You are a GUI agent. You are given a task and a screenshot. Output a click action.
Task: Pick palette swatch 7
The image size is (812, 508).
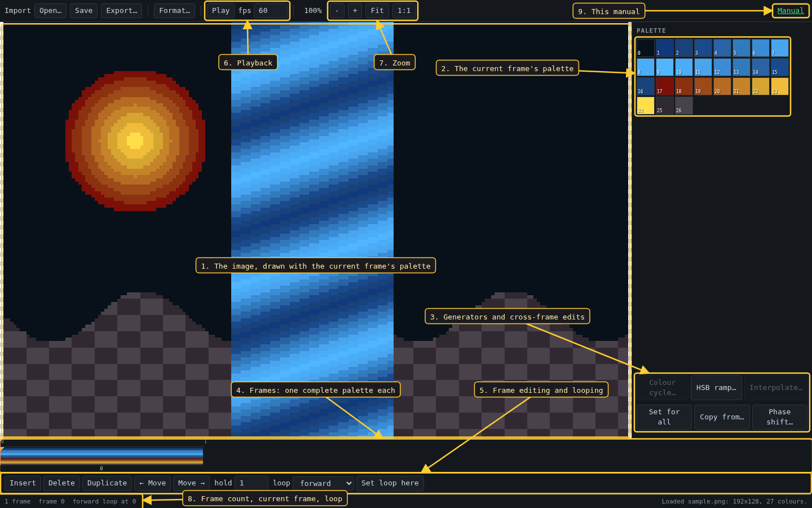pyautogui.click(x=780, y=48)
